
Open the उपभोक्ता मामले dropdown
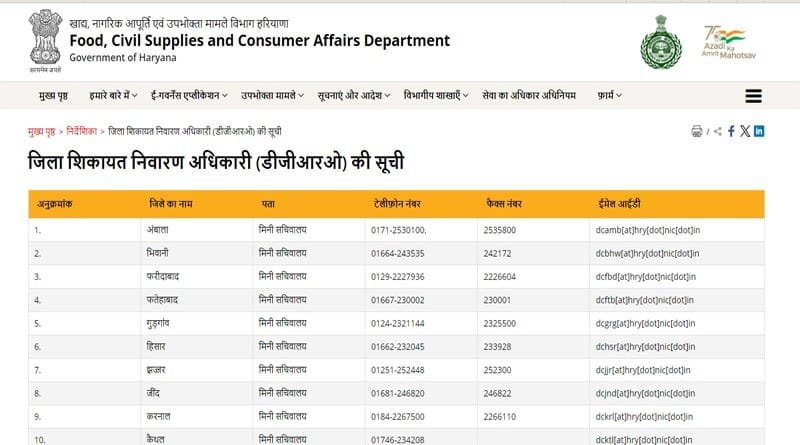[272, 96]
